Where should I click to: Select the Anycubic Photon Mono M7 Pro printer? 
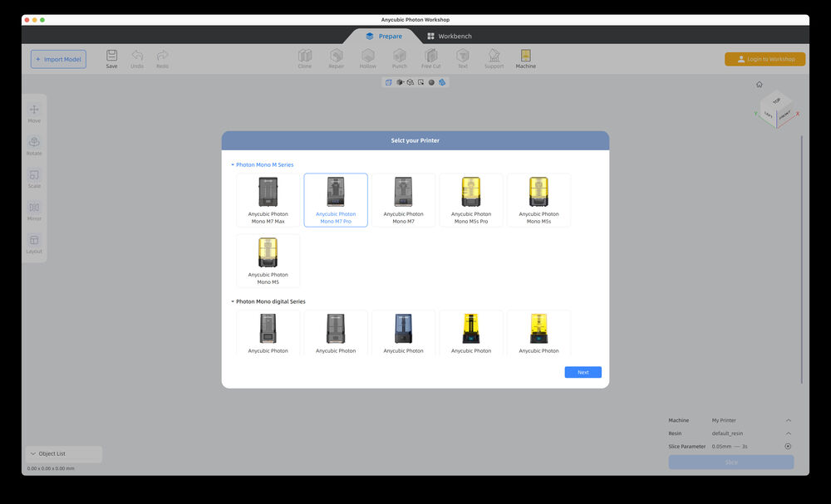(336, 200)
